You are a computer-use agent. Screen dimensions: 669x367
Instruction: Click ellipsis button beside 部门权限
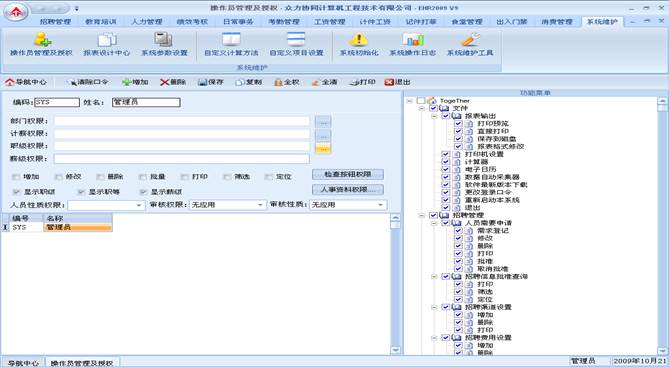(323, 122)
